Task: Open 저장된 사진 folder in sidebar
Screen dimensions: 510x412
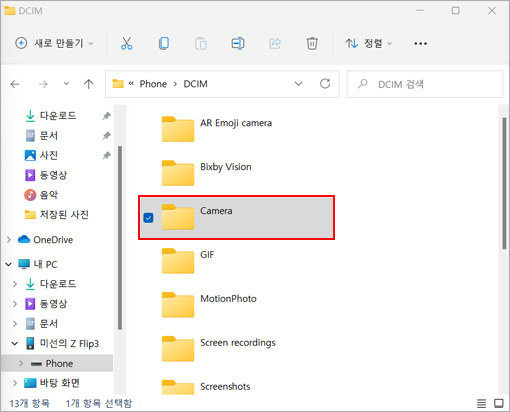Action: tap(64, 214)
